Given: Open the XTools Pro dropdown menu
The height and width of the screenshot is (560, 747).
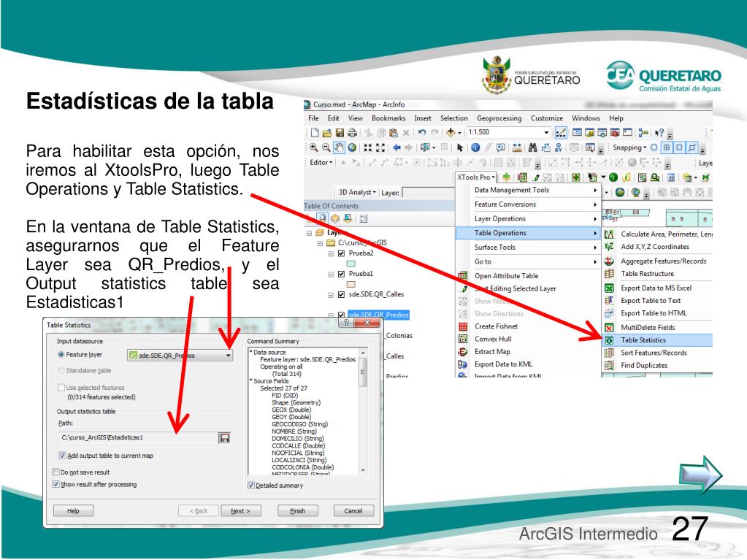Looking at the screenshot, I should click(x=476, y=177).
